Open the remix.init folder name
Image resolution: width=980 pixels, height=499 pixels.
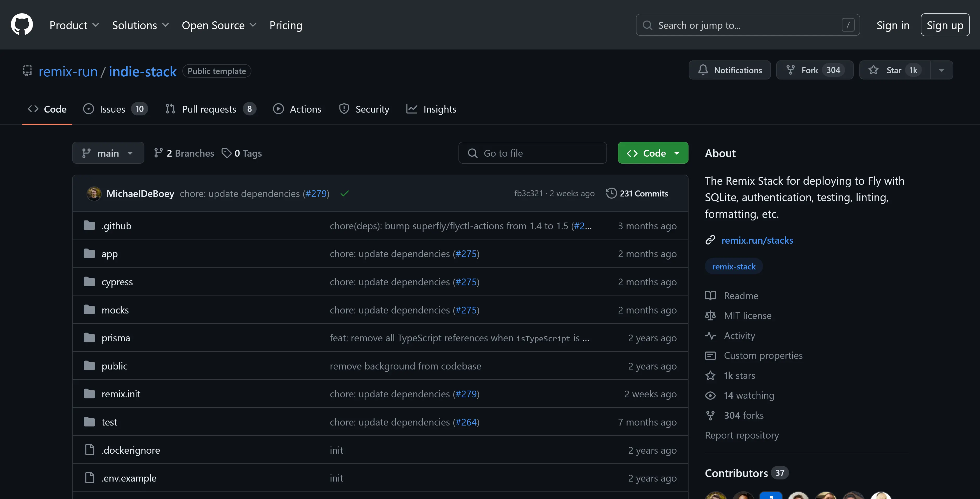[121, 394]
